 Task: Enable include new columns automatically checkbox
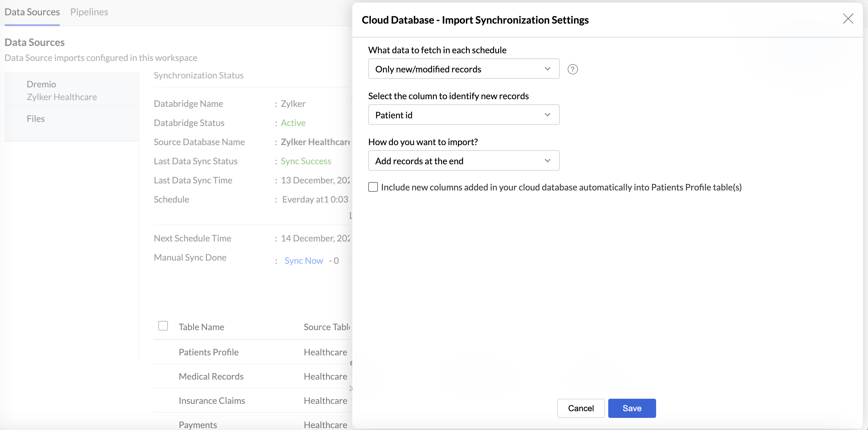point(373,187)
